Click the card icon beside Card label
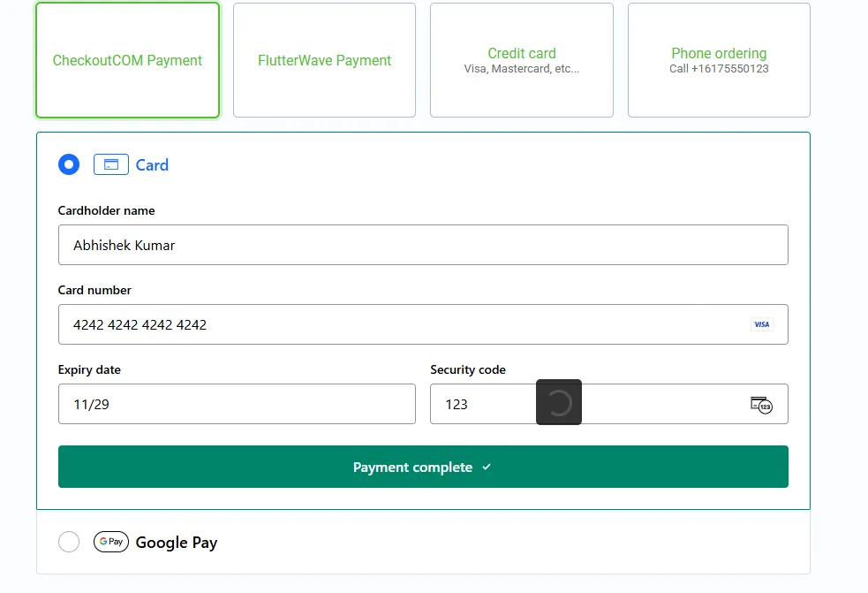 click(111, 164)
